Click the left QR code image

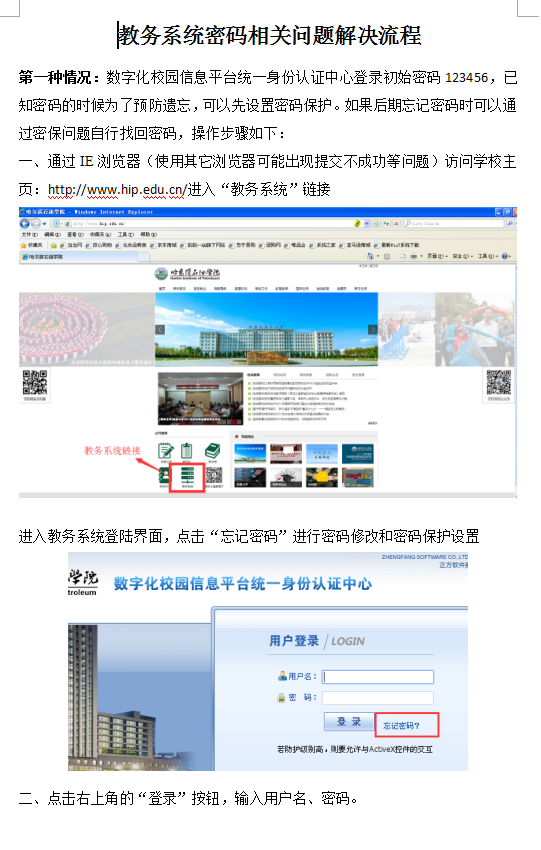point(34,383)
